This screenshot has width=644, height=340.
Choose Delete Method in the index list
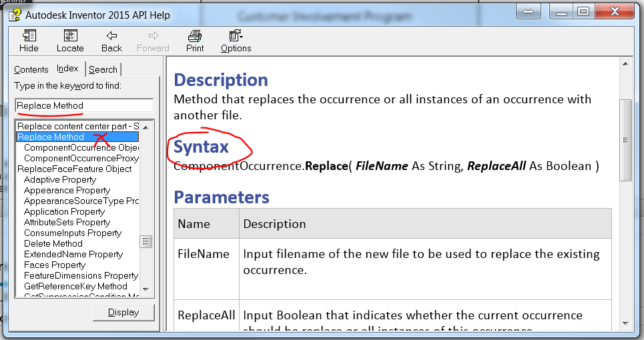tap(53, 243)
